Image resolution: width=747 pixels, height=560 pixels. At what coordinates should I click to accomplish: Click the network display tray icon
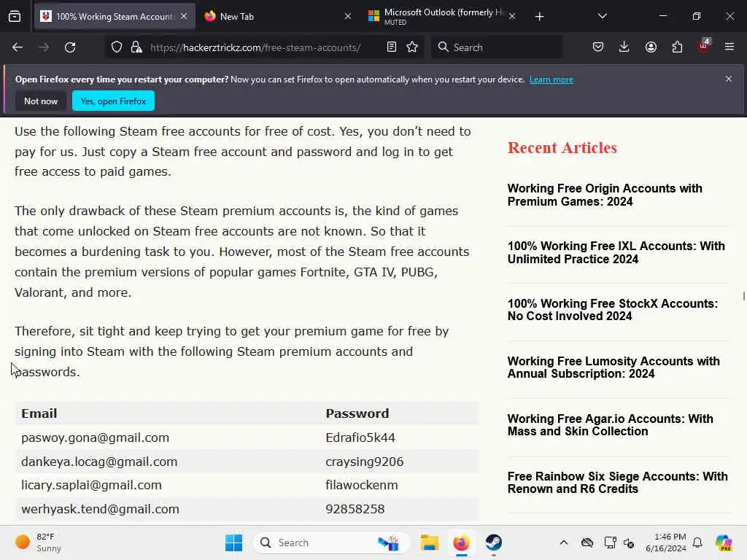pyautogui.click(x=610, y=542)
